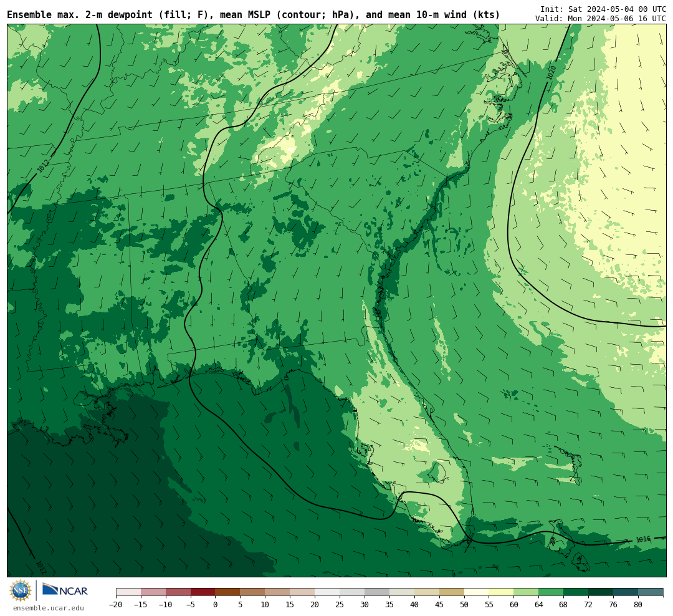Screen dimensions: 673x616
Task: Click the '-5' colorbar label
Action: 191,604
